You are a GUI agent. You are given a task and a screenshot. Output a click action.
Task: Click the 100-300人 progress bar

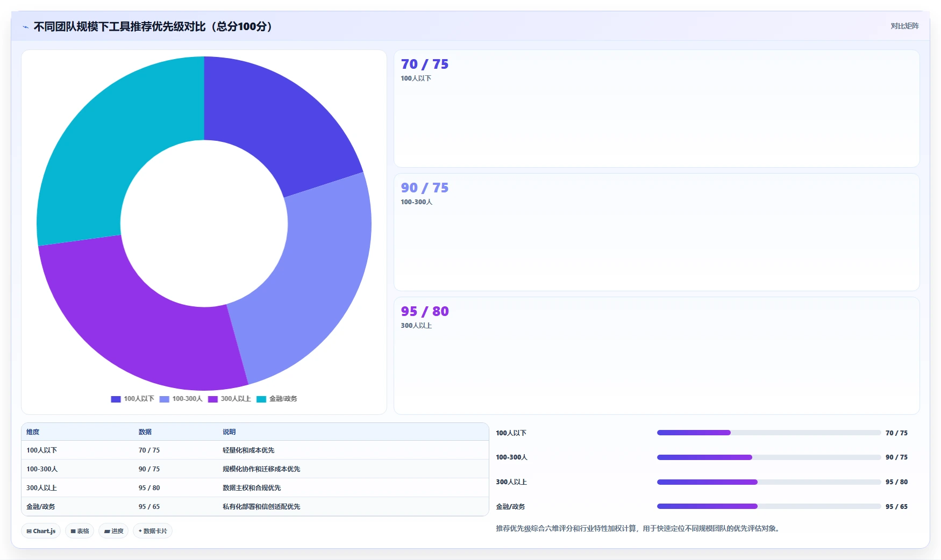tap(769, 457)
